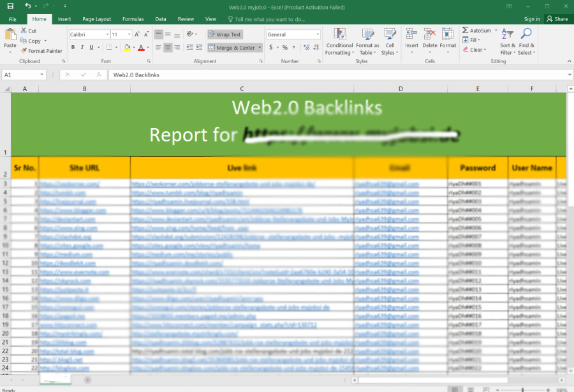Click the Wrap Text button
The image size is (574, 392).
224,34
